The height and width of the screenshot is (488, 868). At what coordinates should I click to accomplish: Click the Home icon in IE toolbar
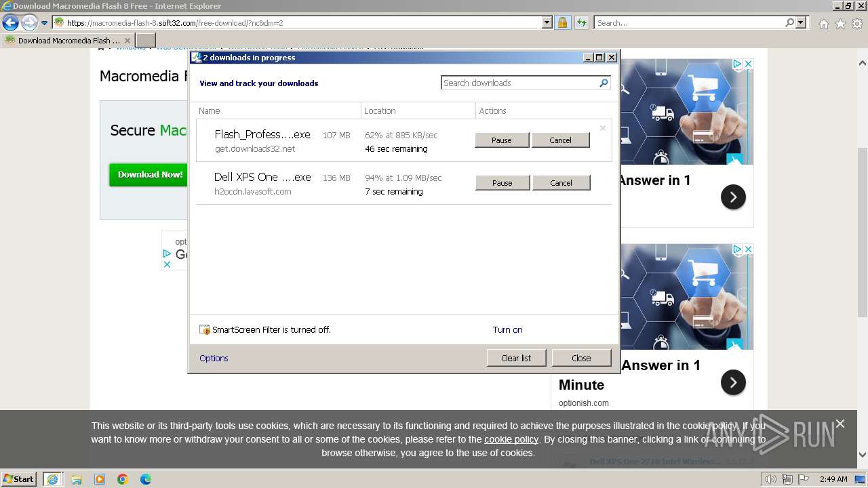tap(823, 24)
